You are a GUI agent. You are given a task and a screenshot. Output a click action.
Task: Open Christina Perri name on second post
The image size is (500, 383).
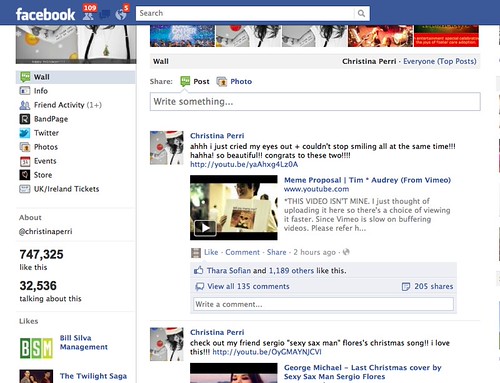click(217, 332)
